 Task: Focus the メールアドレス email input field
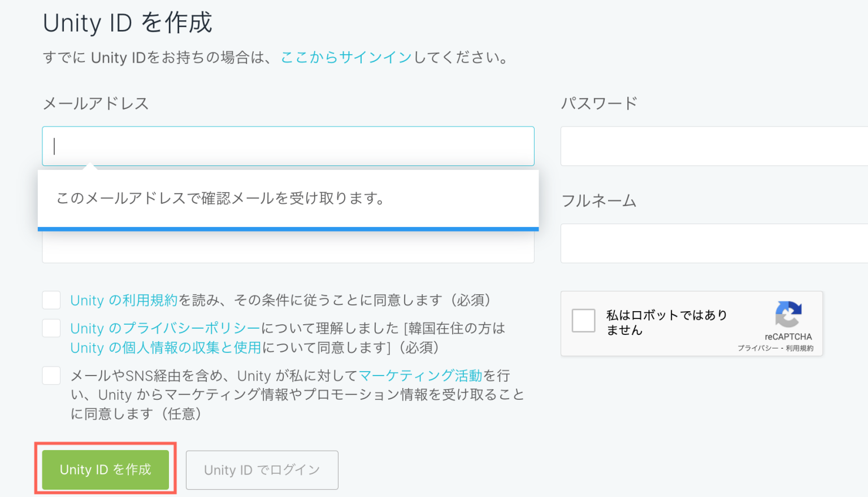click(288, 146)
